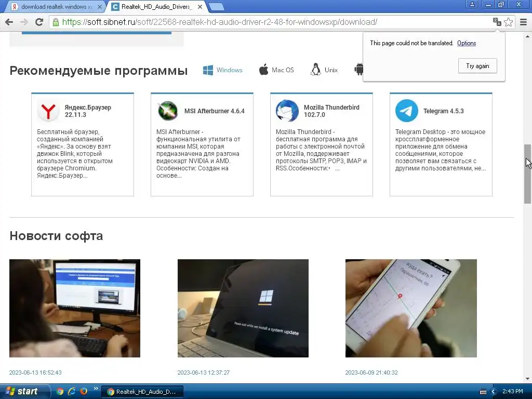Click the Telegram paper plane icon
Screen dimensions: 532x399
coord(406,111)
